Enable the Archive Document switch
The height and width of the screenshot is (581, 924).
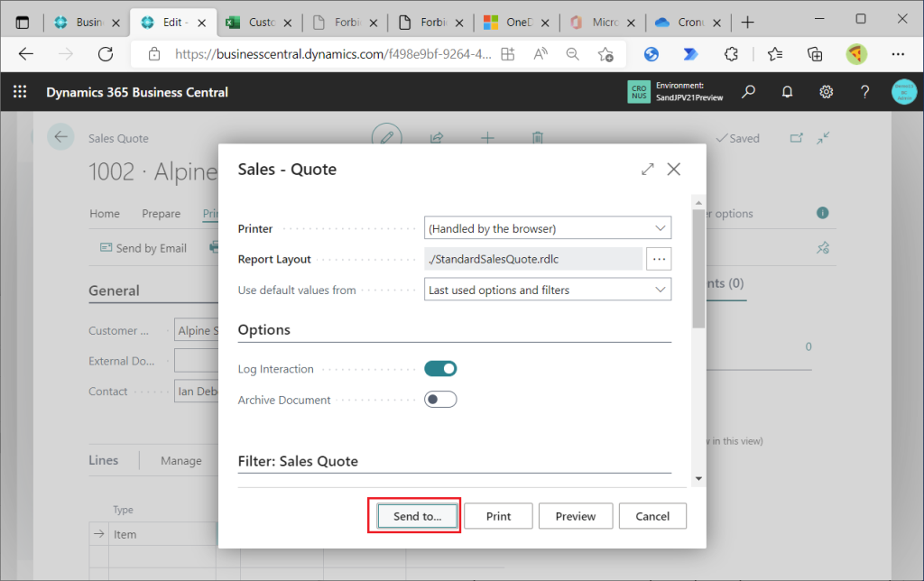[x=440, y=400]
